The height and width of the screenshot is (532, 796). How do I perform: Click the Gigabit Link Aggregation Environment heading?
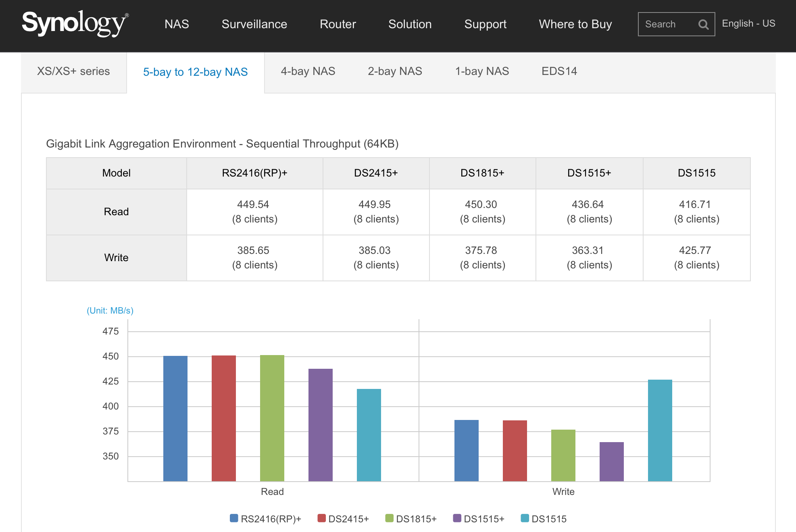(222, 144)
